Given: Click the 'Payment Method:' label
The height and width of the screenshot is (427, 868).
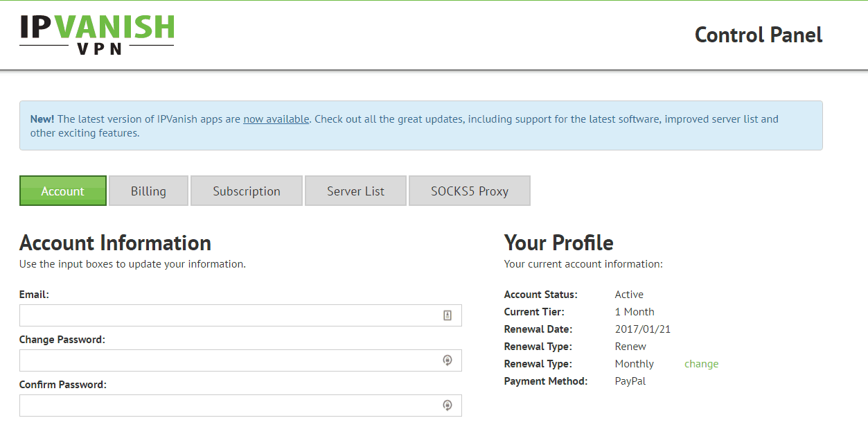Looking at the screenshot, I should (546, 381).
